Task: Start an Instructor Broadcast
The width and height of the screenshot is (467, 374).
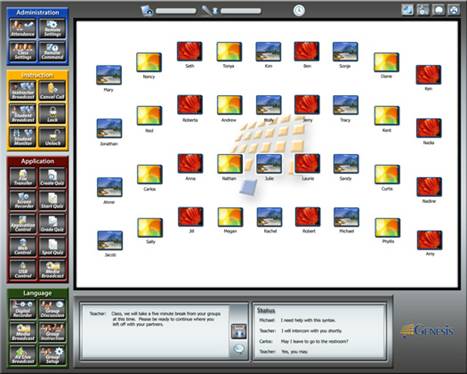Action: pos(23,91)
